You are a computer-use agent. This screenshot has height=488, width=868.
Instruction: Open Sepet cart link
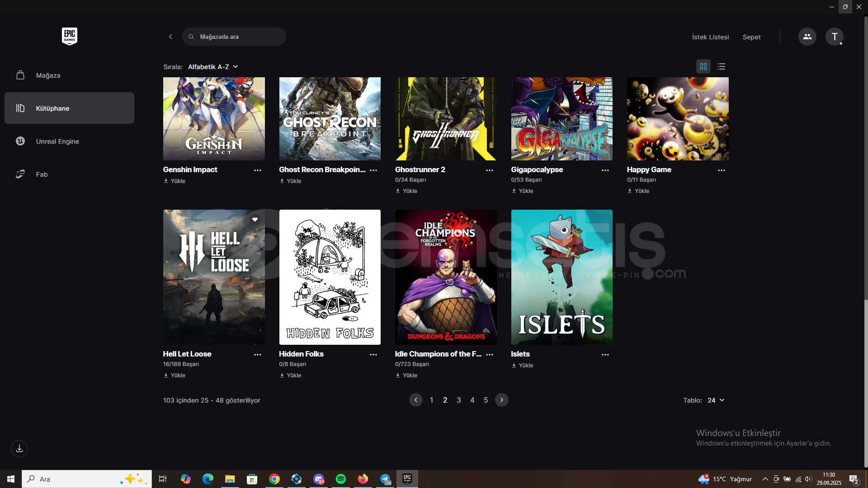(751, 37)
